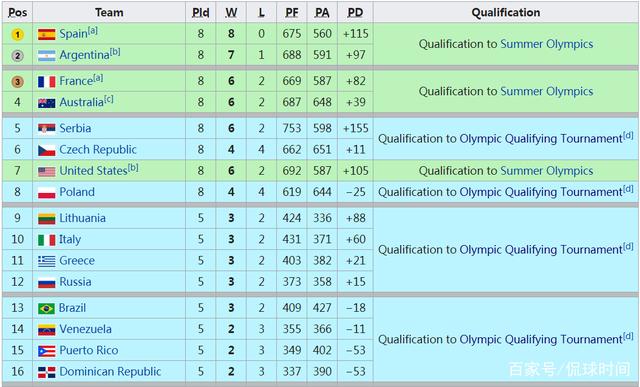Screen dimensions: 640x387
Task: Click the Pld column header
Action: (x=200, y=13)
